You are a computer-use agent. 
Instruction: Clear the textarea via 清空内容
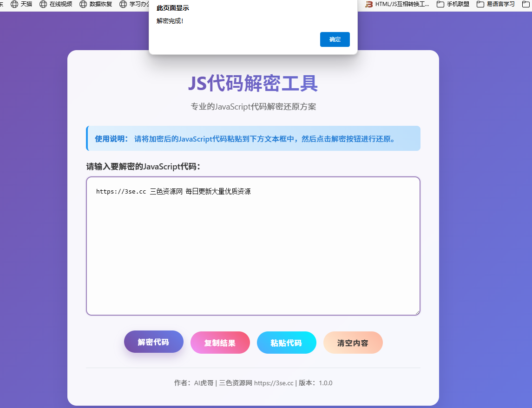pos(353,342)
